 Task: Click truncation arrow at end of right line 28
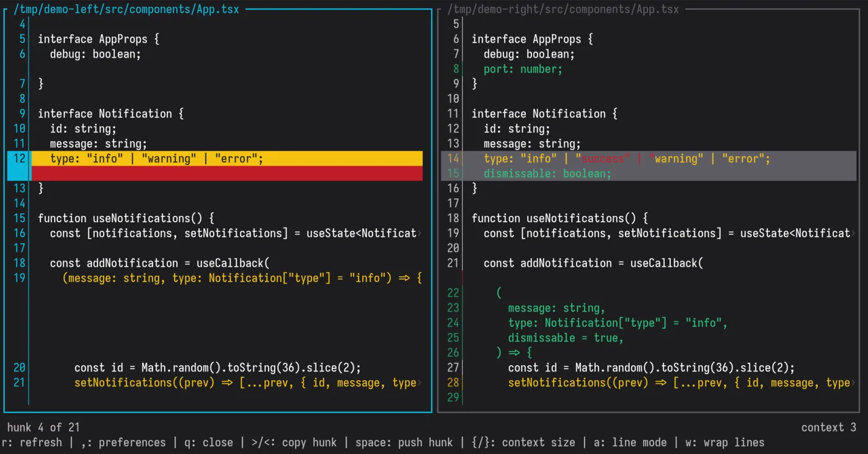tap(854, 383)
